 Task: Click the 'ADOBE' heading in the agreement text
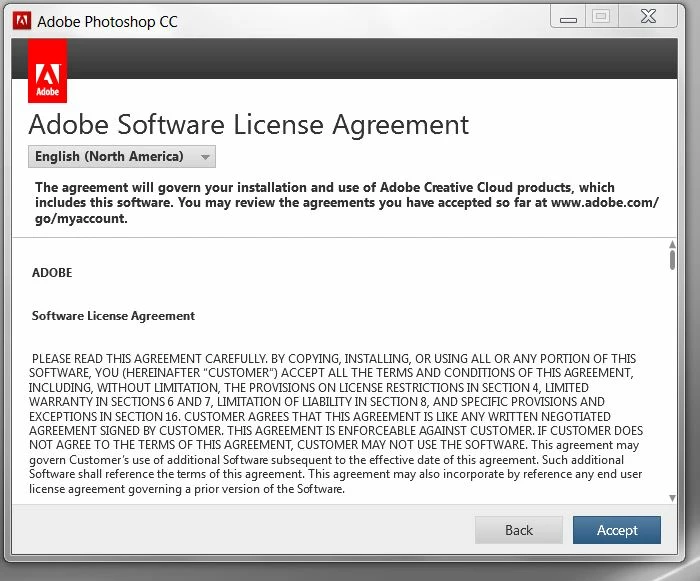tap(52, 272)
